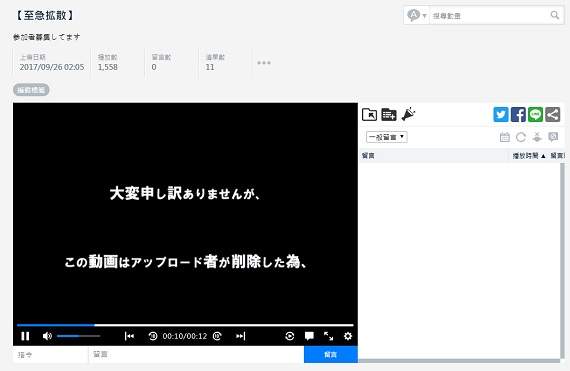
Task: Click the gray tag button below stats
Action: pos(31,90)
